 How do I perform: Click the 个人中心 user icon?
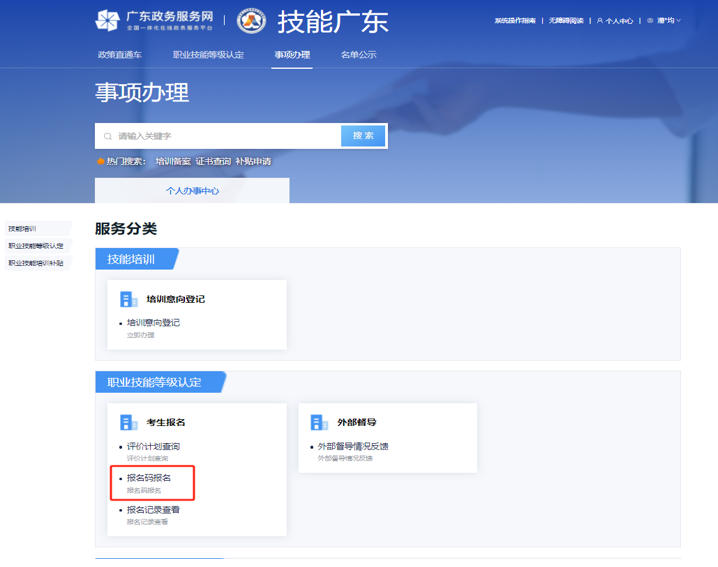point(600,20)
